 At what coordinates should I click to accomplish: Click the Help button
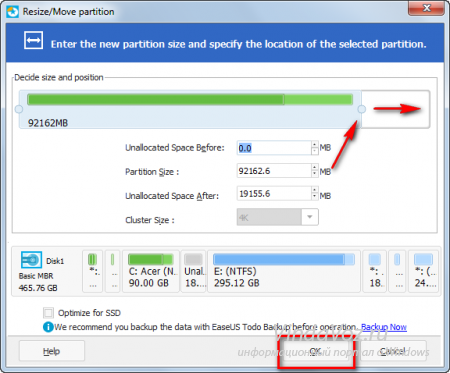coord(52,351)
